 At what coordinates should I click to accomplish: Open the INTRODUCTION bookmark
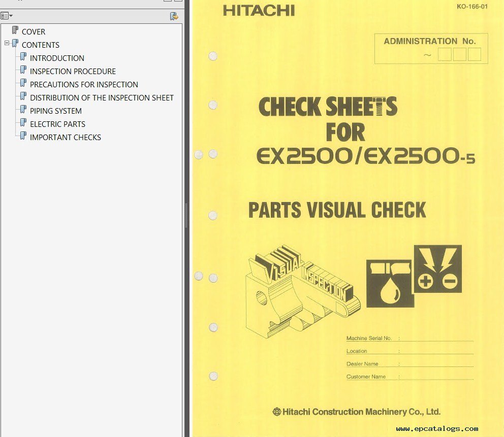click(57, 58)
